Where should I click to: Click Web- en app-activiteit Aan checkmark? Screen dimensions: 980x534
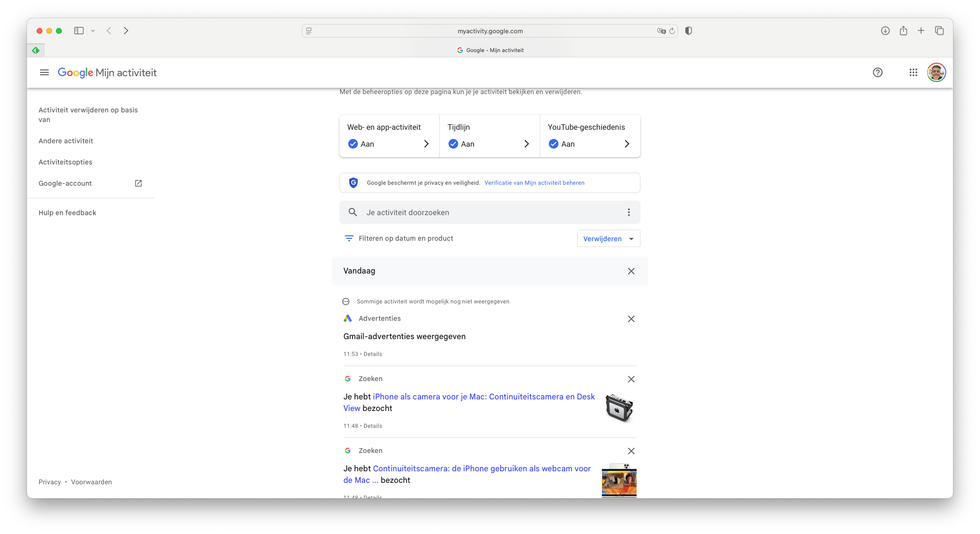[x=353, y=144]
